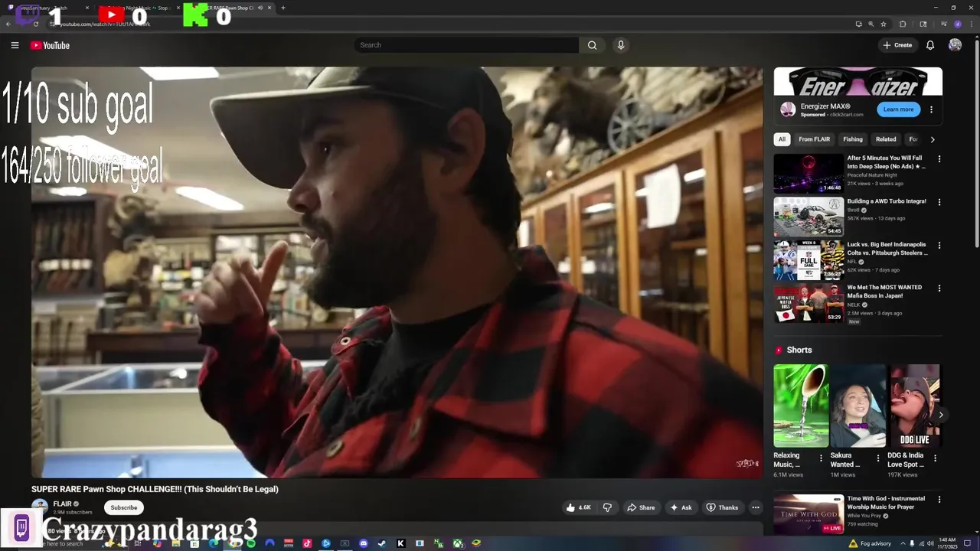This screenshot has width=980, height=551.
Task: Select the All filter chip
Action: pyautogui.click(x=782, y=139)
